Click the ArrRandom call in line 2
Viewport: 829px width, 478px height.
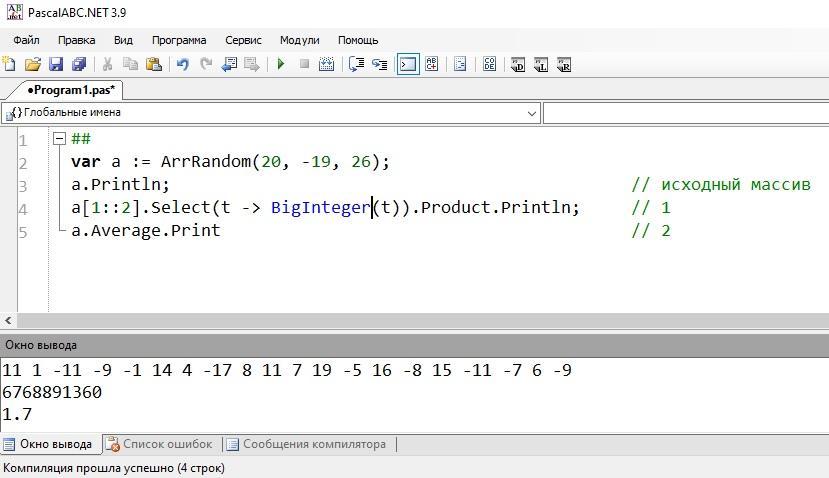[206, 161]
